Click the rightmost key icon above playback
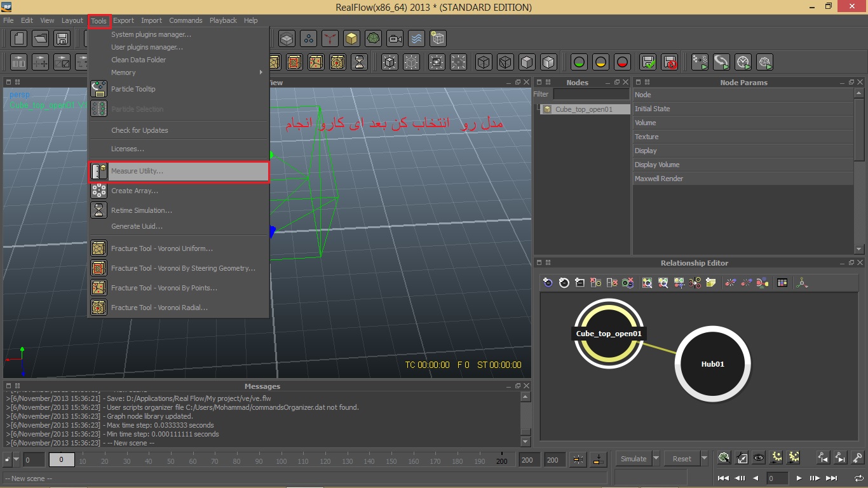 click(857, 457)
